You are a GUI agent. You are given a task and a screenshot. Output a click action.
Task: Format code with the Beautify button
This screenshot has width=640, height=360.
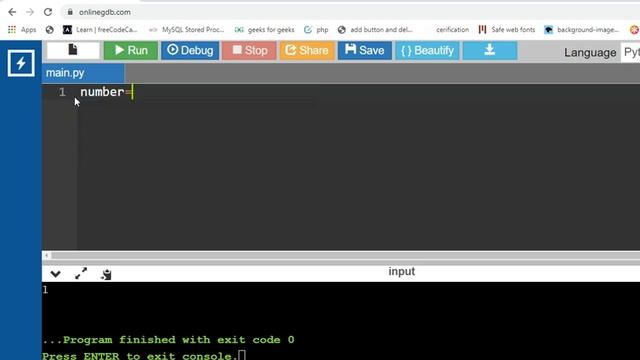tap(427, 50)
